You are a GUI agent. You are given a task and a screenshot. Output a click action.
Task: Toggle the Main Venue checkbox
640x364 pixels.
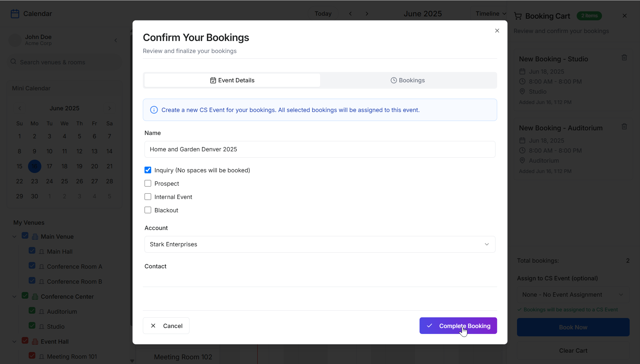25,235
